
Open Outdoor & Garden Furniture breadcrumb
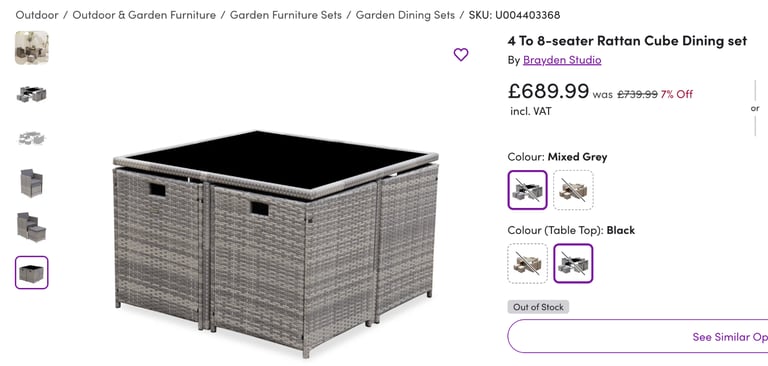[x=144, y=15]
